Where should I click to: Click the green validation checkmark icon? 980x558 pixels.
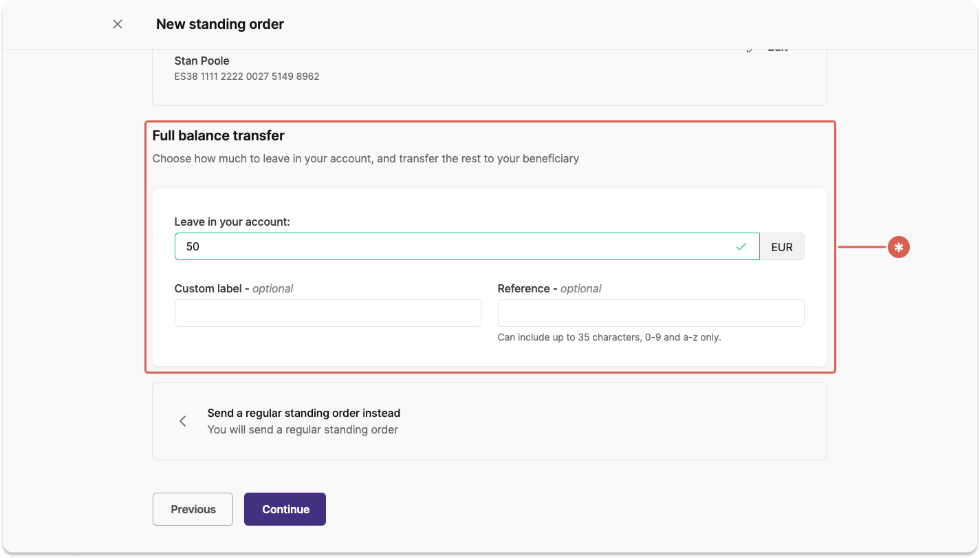(741, 246)
